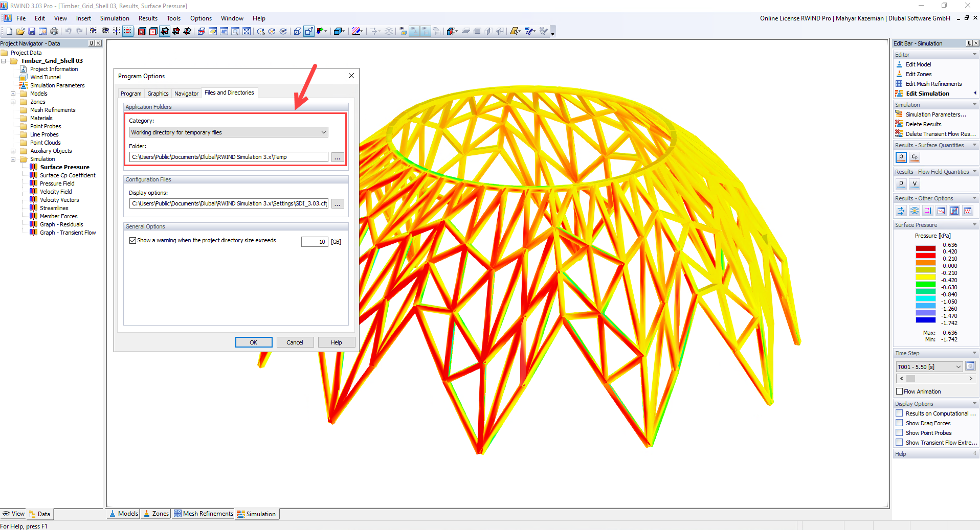Click Edit Mesh Refinements icon
Viewport: 980px width, 530px height.
(932, 83)
